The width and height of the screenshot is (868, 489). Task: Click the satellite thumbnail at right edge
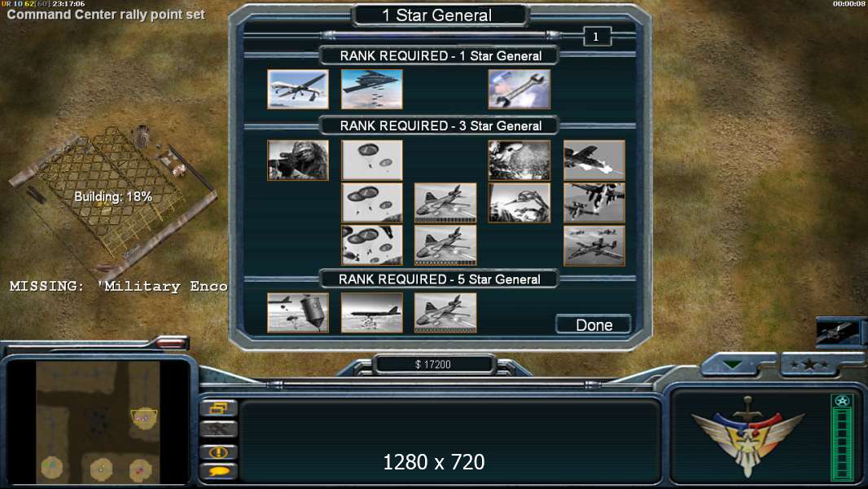pos(838,332)
